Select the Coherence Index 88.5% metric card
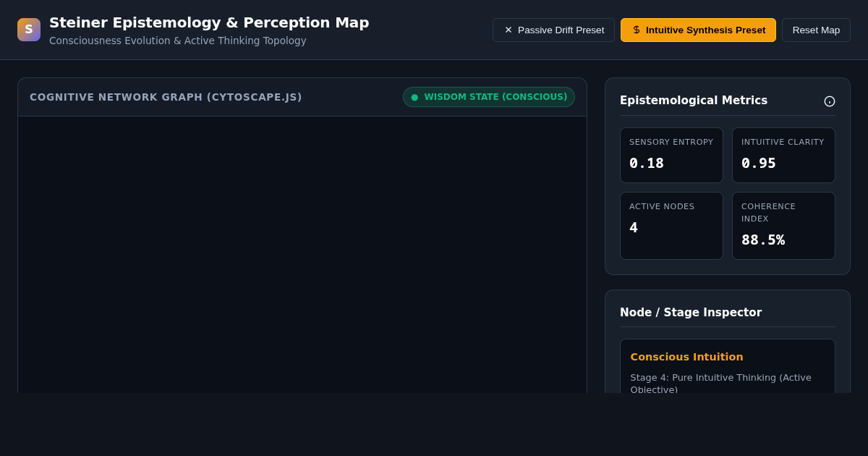The height and width of the screenshot is (456, 868). click(783, 226)
